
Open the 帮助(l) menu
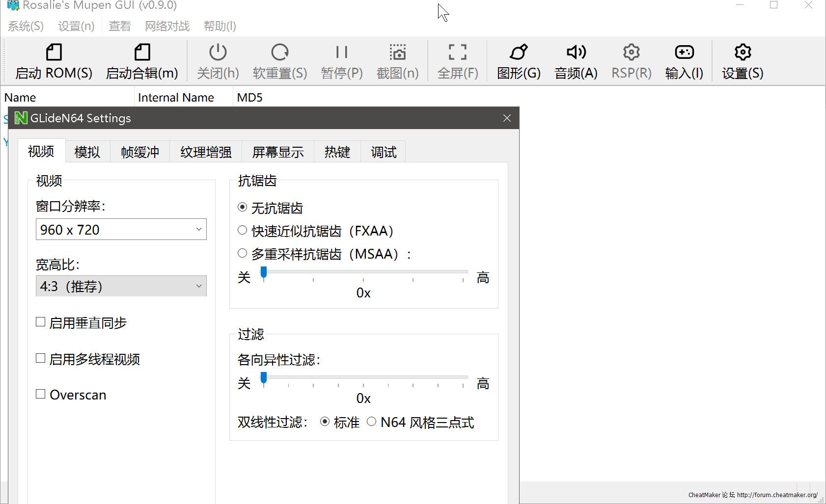[x=220, y=26]
